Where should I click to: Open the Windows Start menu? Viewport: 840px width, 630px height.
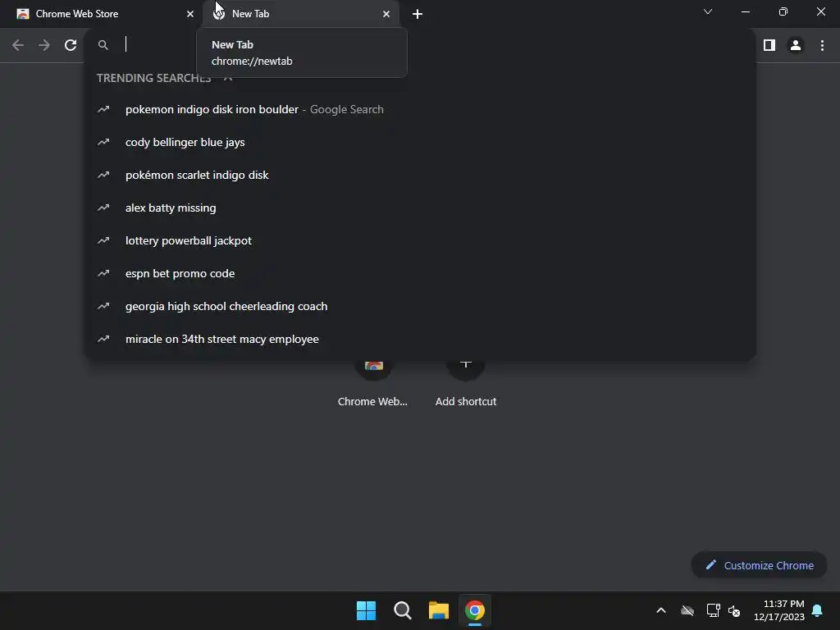tap(367, 610)
